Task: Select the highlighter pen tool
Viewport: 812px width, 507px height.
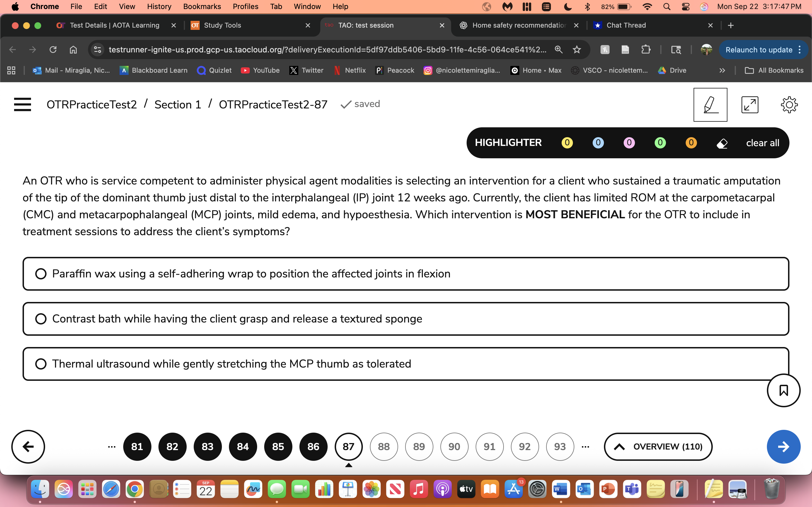Action: (710, 104)
